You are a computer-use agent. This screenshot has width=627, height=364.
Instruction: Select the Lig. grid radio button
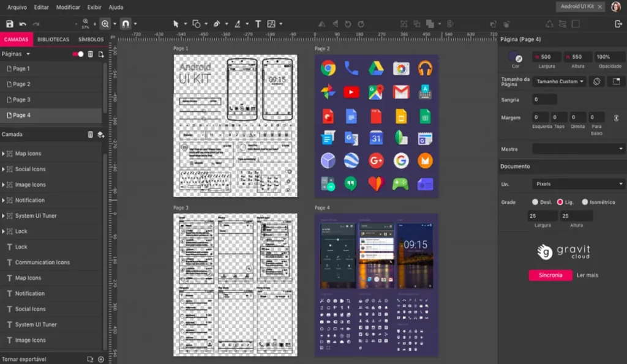(x=560, y=202)
